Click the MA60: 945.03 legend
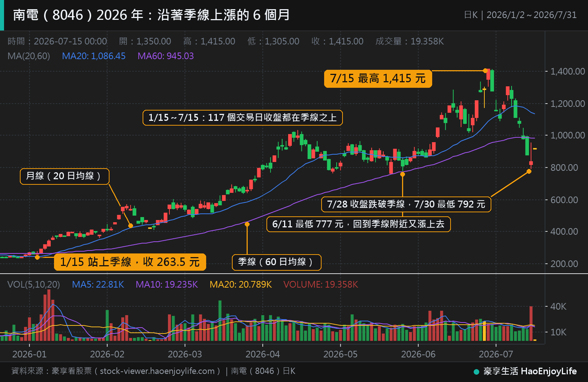This screenshot has height=382, width=588. (165, 56)
